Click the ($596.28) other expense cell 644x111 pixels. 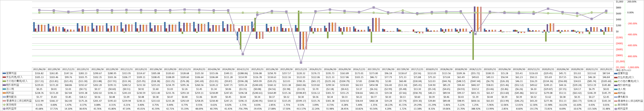243,81
